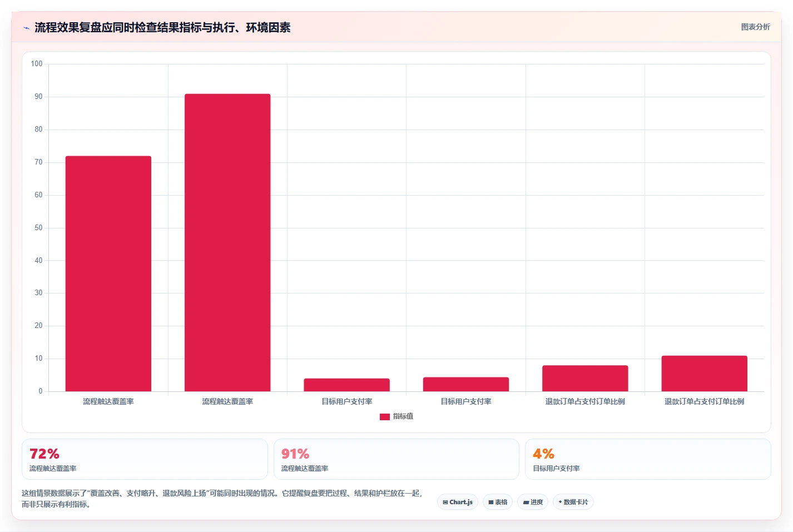793x532 pixels.
Task: Click the icon inside the 进度 pill
Action: 526,503
